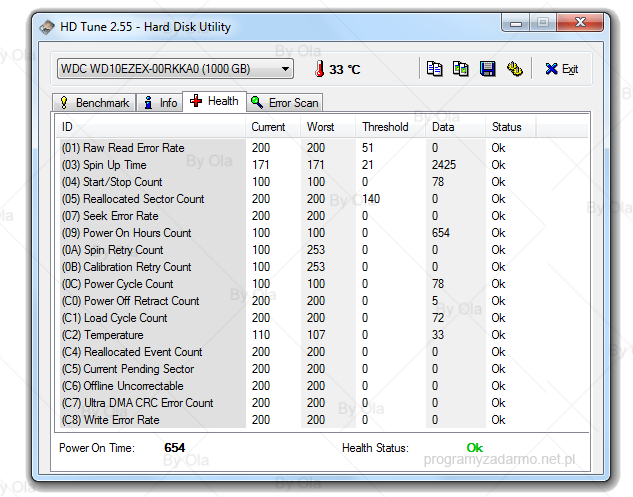Select the (09) Power On Hours Count row
This screenshot has width=633, height=497.
coord(323,233)
